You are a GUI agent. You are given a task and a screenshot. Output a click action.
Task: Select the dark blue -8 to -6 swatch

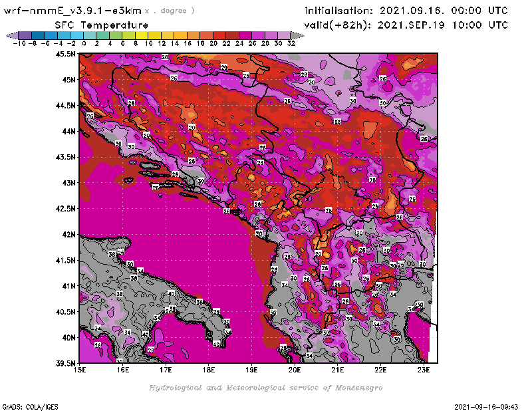(x=38, y=35)
